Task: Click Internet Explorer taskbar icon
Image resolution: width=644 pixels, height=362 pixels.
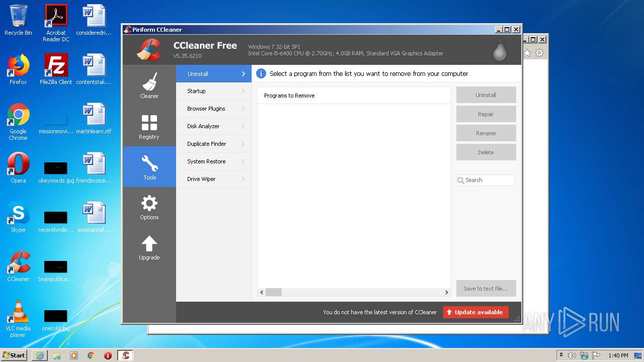Action: tap(40, 355)
